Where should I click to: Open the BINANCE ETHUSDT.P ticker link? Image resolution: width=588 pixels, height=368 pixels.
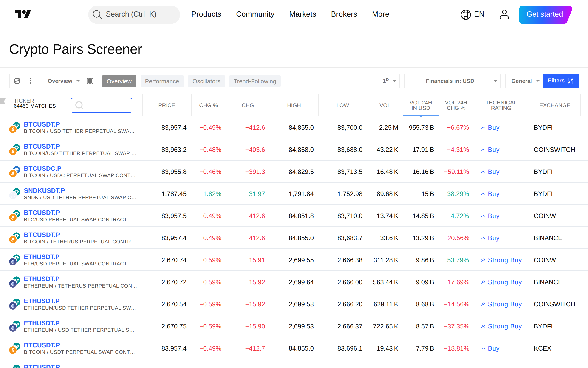point(42,279)
